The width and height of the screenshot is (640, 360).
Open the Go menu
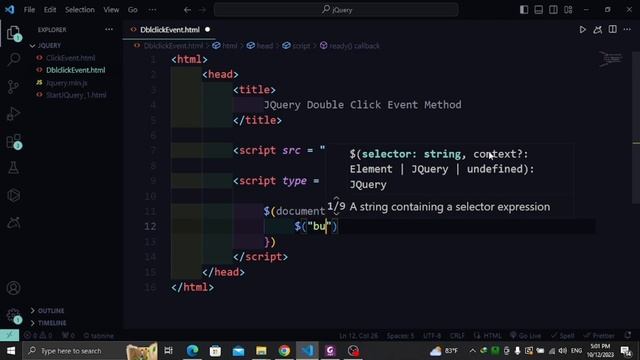click(133, 10)
